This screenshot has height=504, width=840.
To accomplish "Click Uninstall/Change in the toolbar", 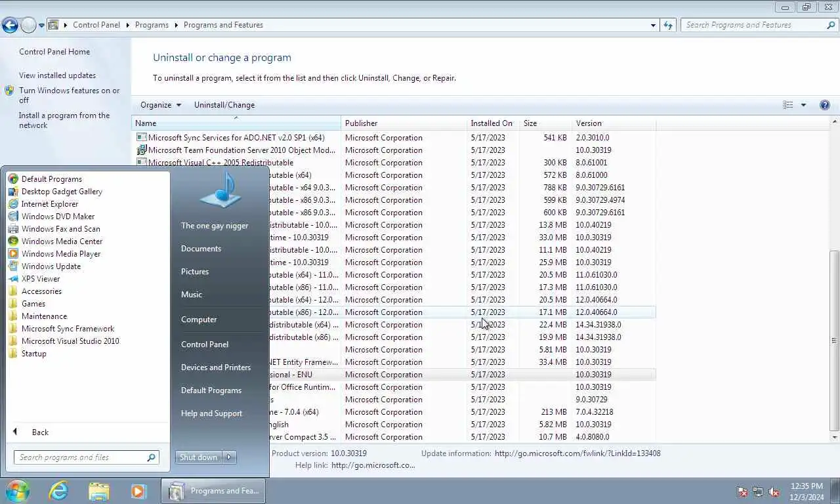I will tap(224, 105).
